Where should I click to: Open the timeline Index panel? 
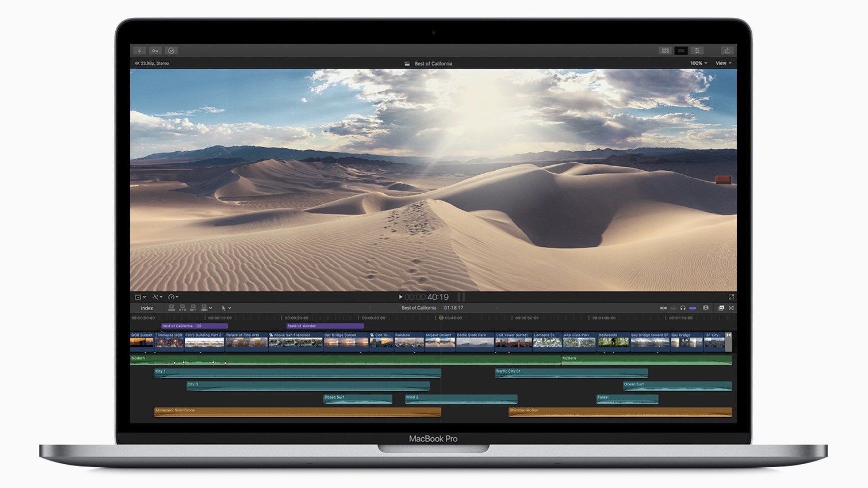(147, 308)
